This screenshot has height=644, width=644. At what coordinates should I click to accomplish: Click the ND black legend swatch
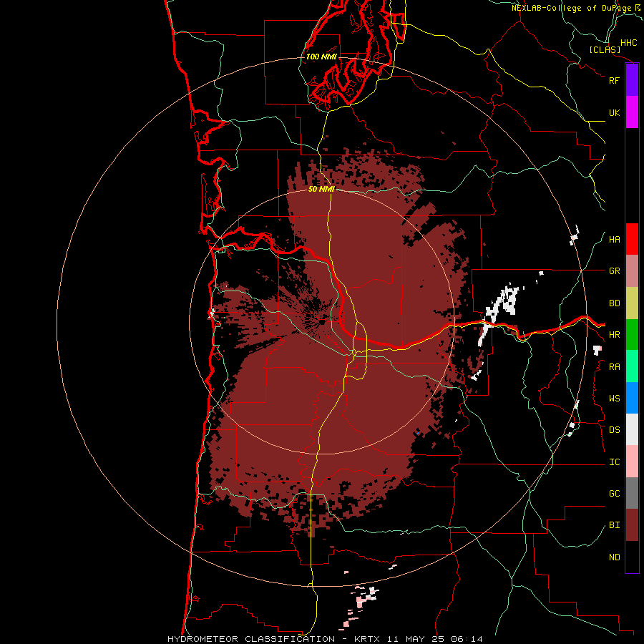pos(632,557)
